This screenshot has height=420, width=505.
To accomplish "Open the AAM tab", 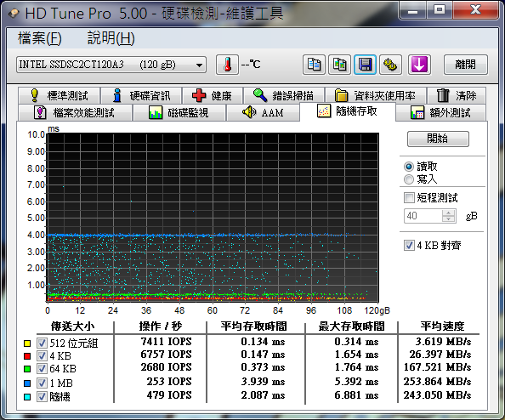I will [x=263, y=112].
